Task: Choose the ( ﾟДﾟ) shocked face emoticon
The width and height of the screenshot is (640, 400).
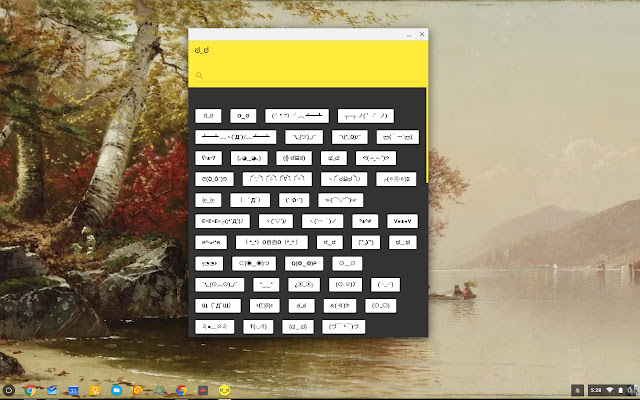Action: [x=250, y=200]
